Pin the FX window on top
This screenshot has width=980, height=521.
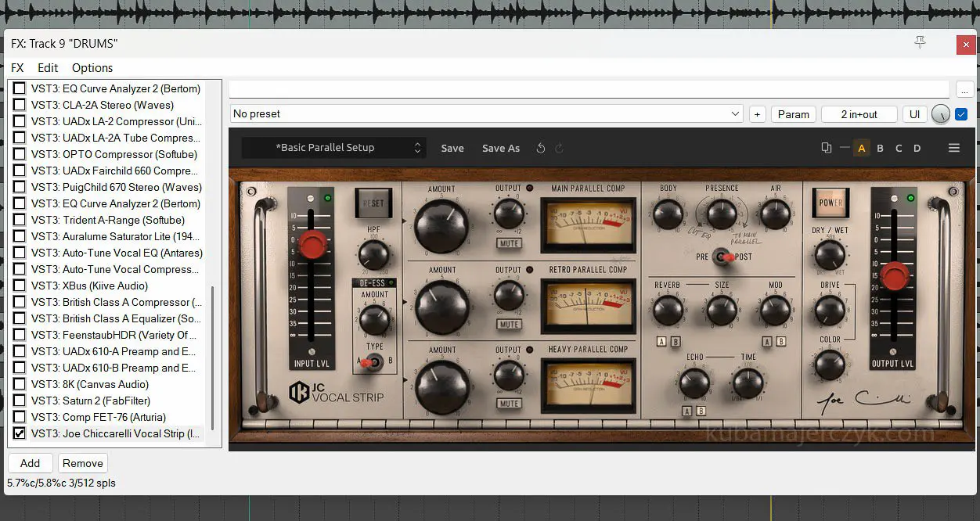pyautogui.click(x=920, y=43)
